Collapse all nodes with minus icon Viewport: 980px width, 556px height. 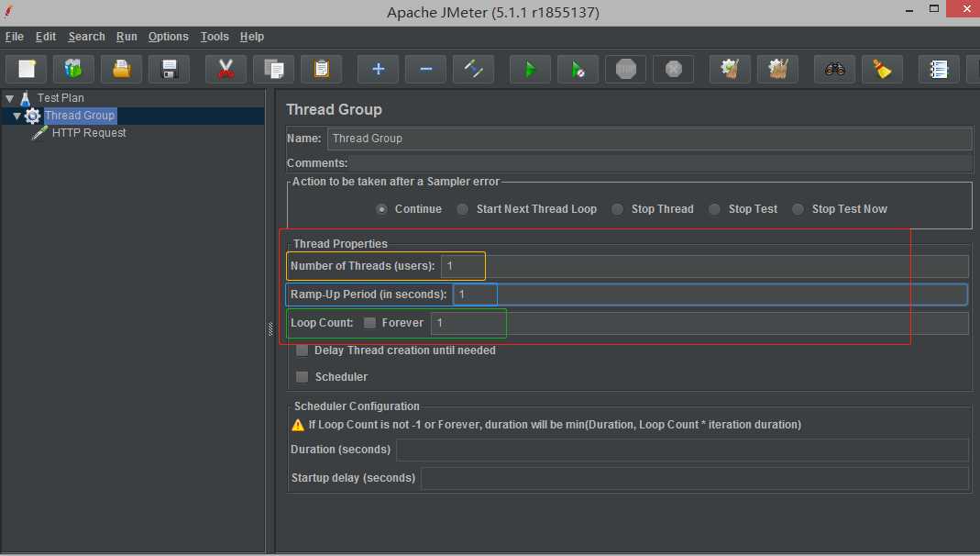(x=425, y=69)
